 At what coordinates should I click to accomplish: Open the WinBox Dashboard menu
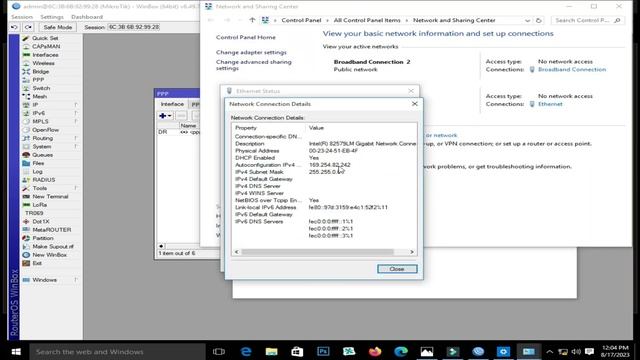coord(87,17)
